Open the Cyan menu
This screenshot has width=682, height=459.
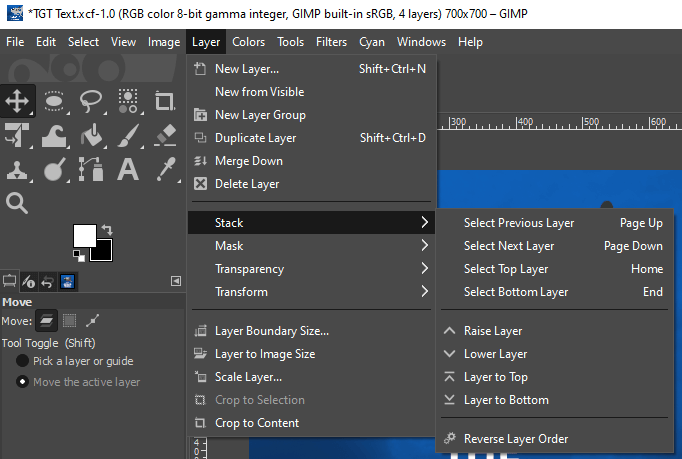(372, 42)
